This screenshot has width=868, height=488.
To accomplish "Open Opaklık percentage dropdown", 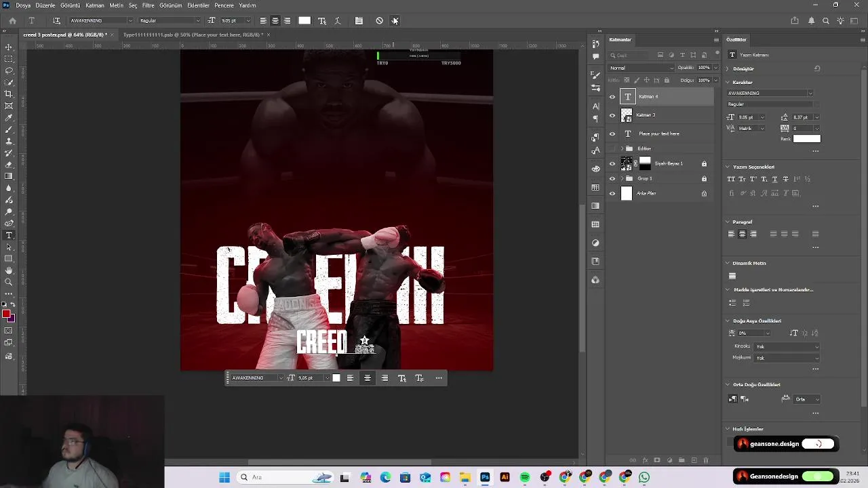I will coord(715,68).
